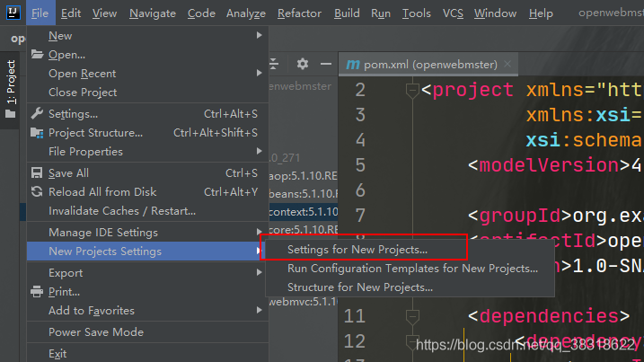Choose Settings for New Projects...
644x362 pixels.
click(410, 250)
